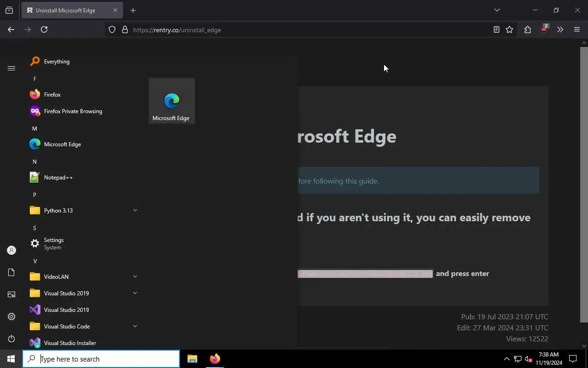Open Pictures icon in Start rail
Screen dimensions: 588x368
coord(11,294)
